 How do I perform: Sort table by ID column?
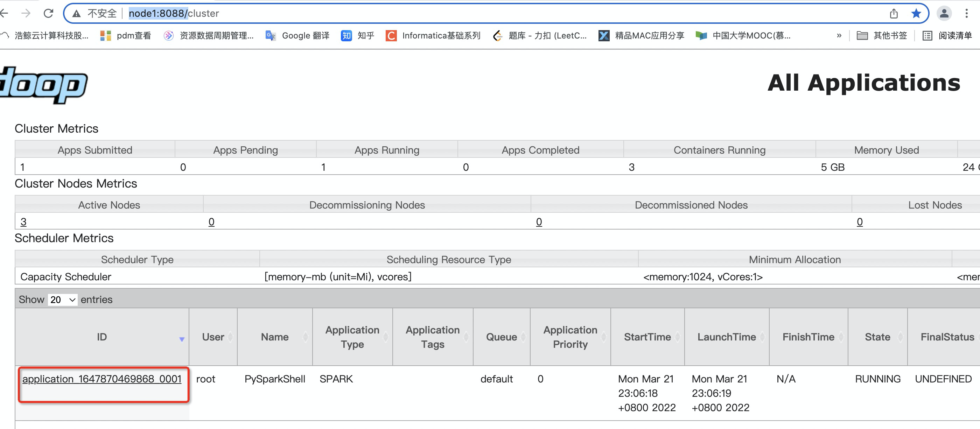[102, 337]
